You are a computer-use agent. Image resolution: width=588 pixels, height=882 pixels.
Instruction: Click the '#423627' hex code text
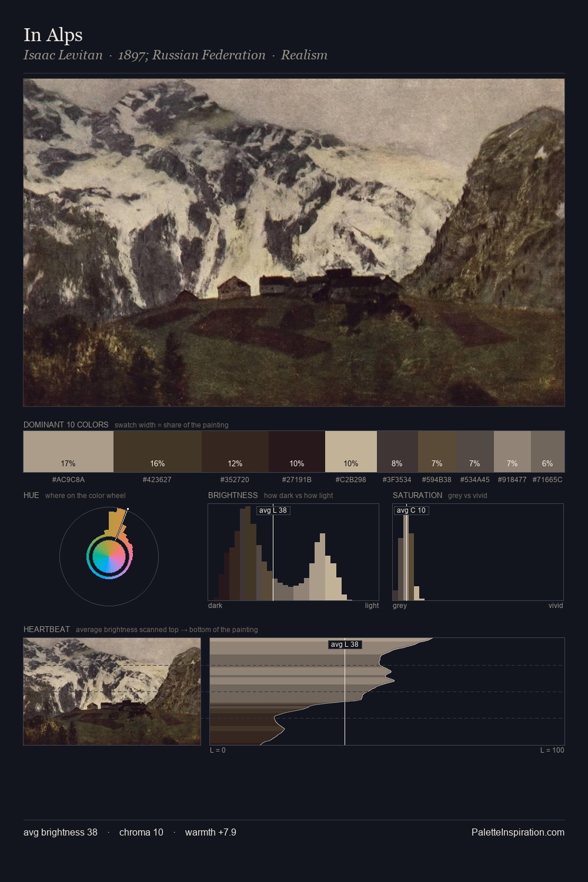pos(157,480)
